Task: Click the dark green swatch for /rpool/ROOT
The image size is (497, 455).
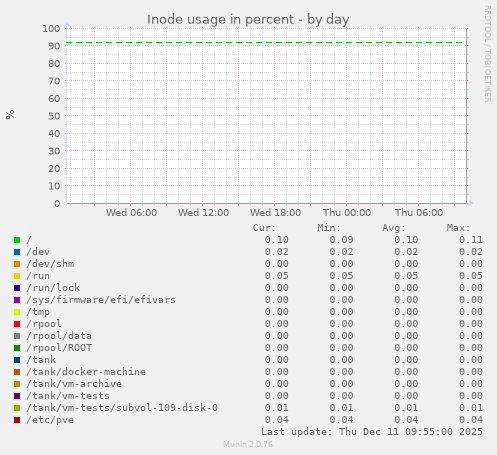Action: [17, 348]
